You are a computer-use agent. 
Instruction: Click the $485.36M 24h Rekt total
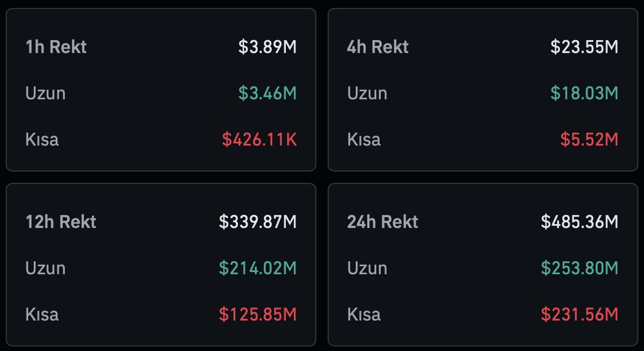[x=580, y=222]
